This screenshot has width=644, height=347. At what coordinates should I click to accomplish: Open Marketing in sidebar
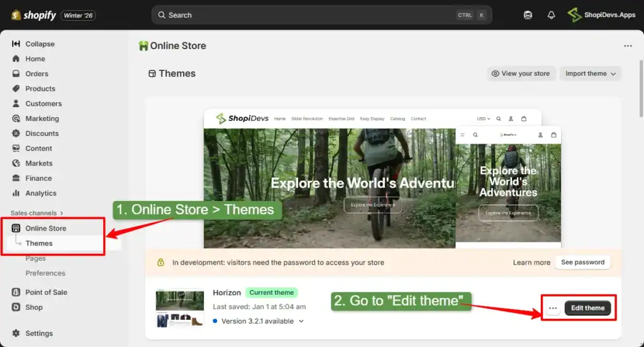tap(42, 119)
